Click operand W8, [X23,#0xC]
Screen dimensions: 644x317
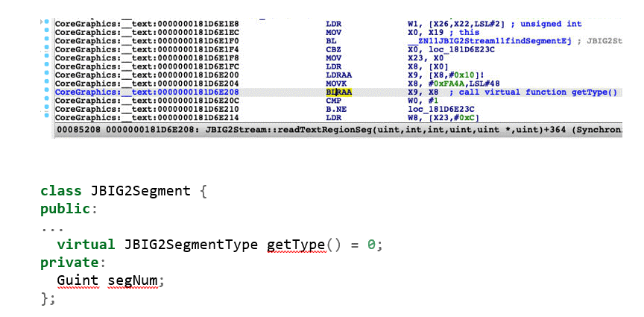[x=443, y=118]
